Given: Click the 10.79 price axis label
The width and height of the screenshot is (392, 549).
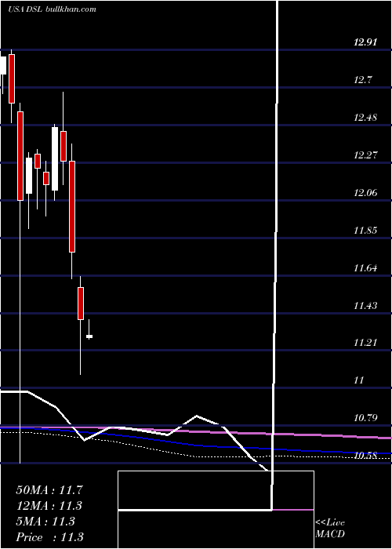Looking at the screenshot, I should tap(366, 418).
